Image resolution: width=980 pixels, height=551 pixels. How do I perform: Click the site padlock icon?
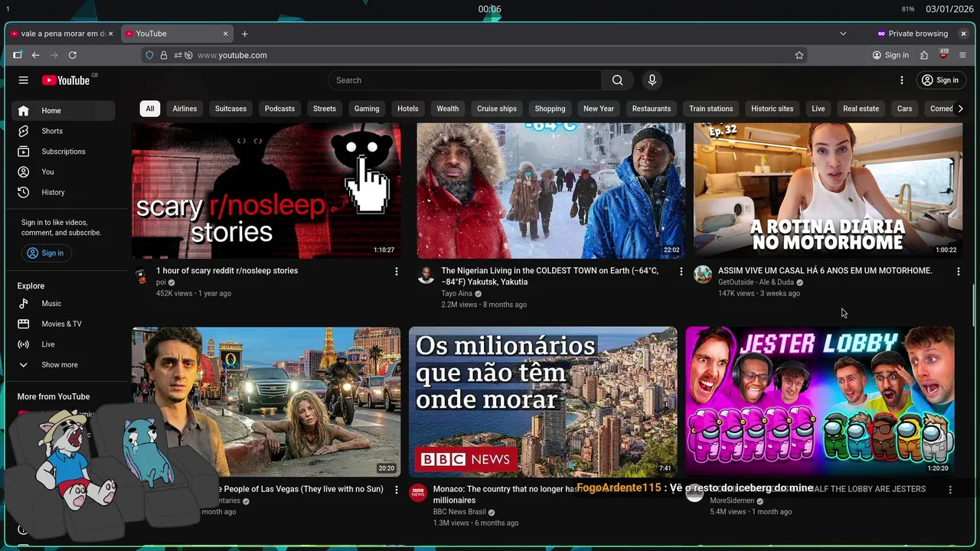[x=163, y=55]
